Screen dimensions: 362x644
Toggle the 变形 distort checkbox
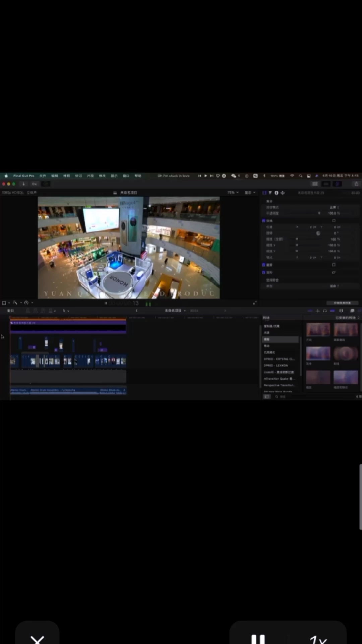coord(263,272)
